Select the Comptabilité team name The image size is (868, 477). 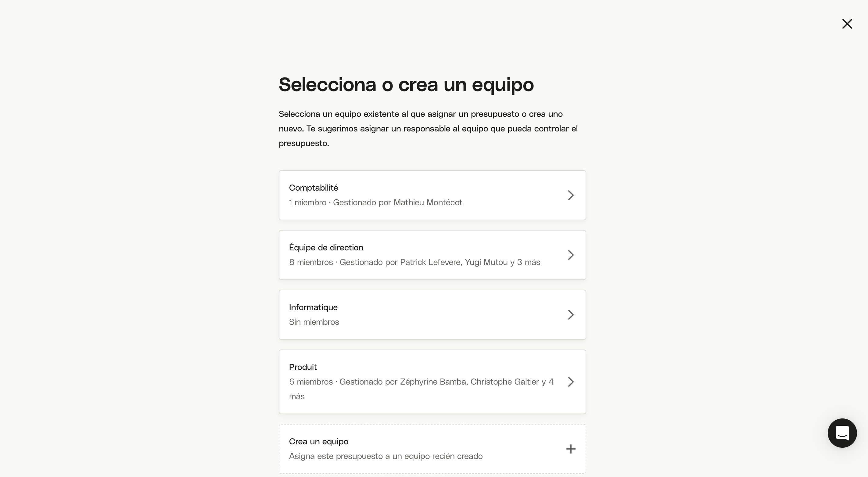tap(313, 188)
